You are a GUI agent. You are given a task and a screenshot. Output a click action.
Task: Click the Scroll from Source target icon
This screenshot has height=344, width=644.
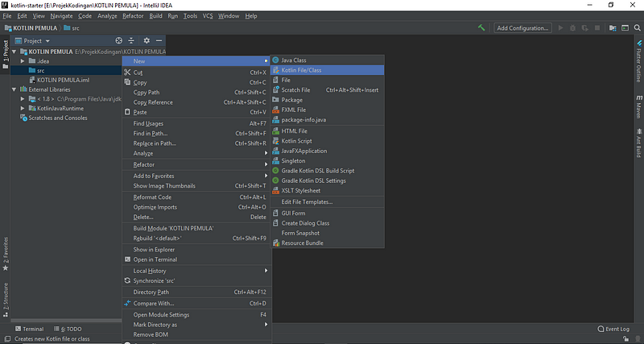118,41
